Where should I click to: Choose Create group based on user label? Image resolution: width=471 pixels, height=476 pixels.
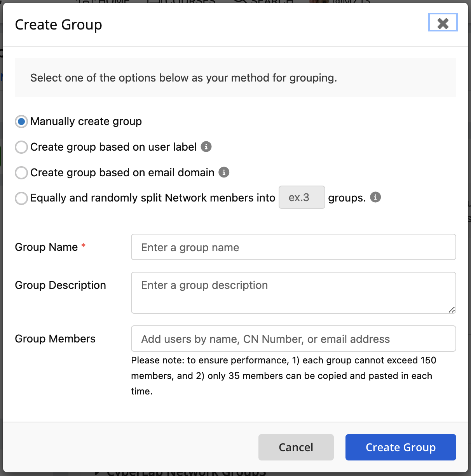click(21, 147)
